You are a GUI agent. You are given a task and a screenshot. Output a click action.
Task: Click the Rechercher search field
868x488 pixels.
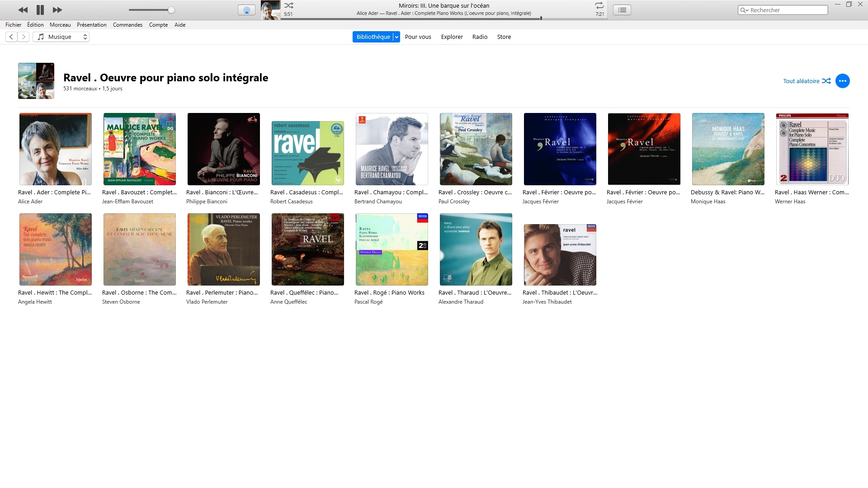coord(783,10)
